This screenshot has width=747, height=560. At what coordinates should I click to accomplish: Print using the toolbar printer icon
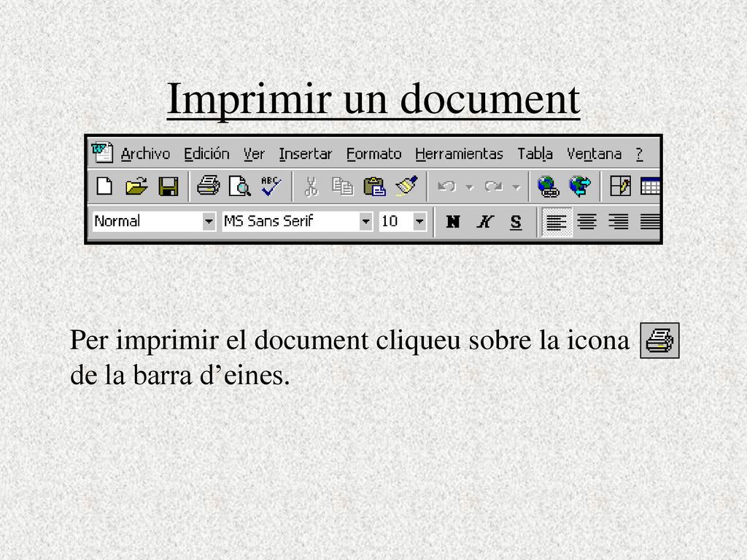(x=208, y=186)
